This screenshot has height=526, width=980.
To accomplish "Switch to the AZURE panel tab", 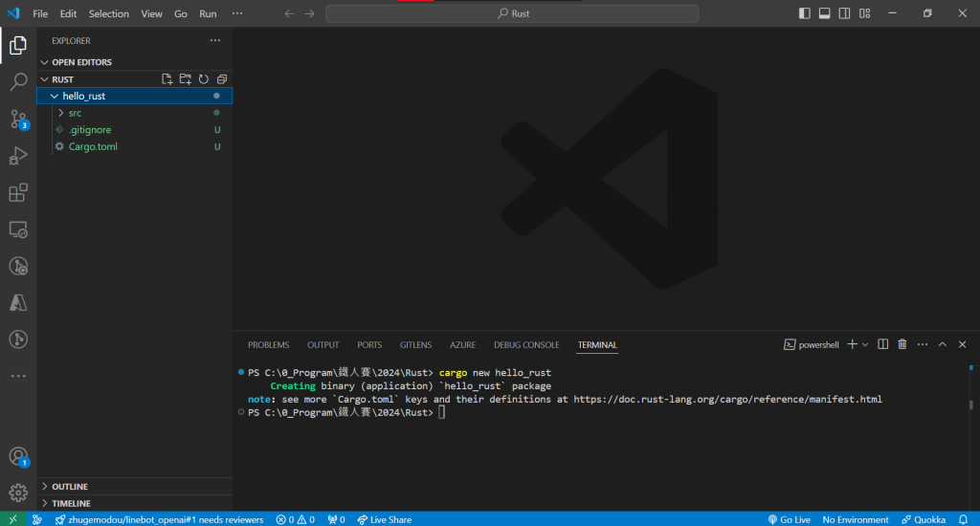I will tap(462, 345).
